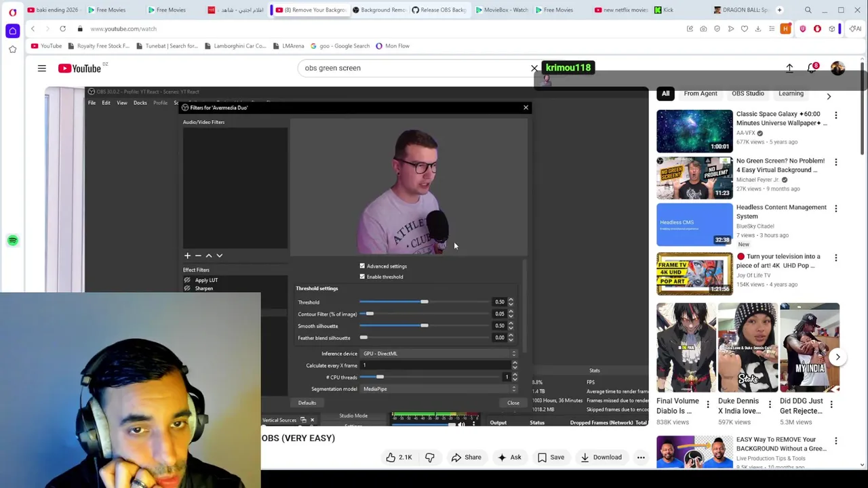868x488 pixels.
Task: Open the Tunebat bookmark
Action: [x=167, y=46]
